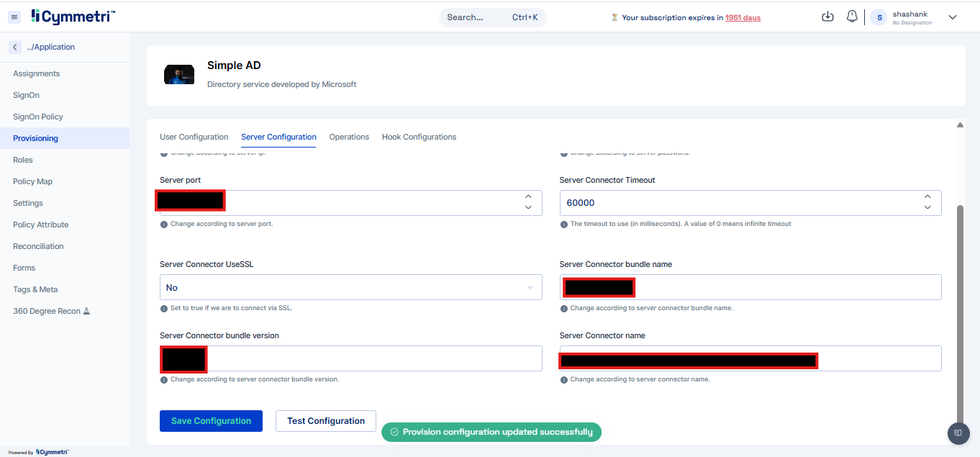Click the success checkmark icon in toast
Screen dimensions: 980x457
tap(394, 432)
